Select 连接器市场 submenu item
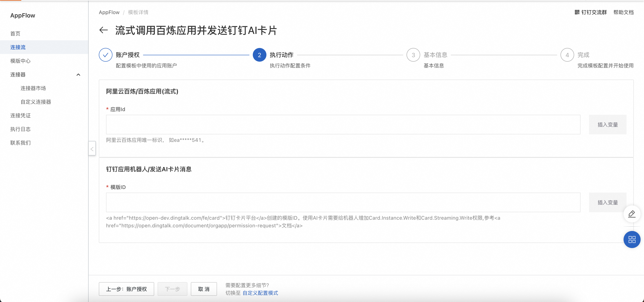The height and width of the screenshot is (302, 644). (33, 88)
